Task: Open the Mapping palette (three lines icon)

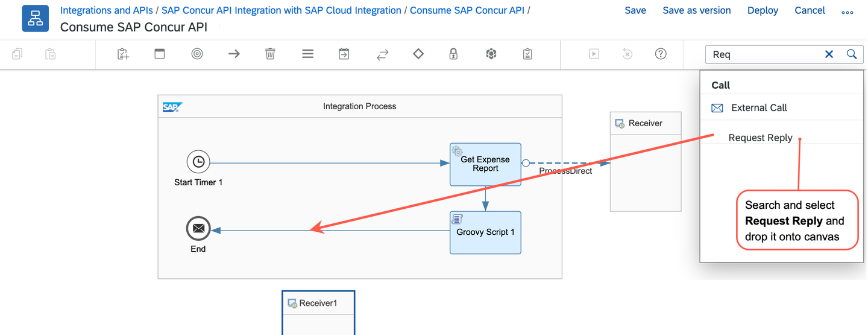Action: coord(307,54)
